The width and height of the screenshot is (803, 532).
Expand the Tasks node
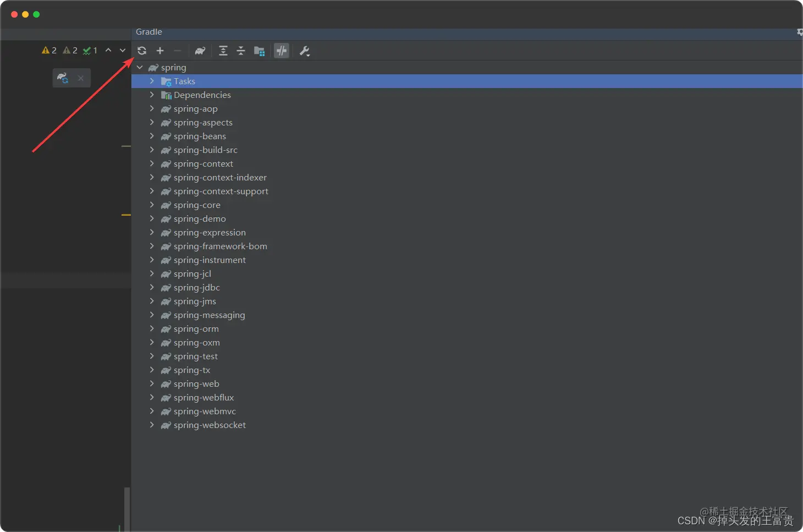(x=152, y=81)
